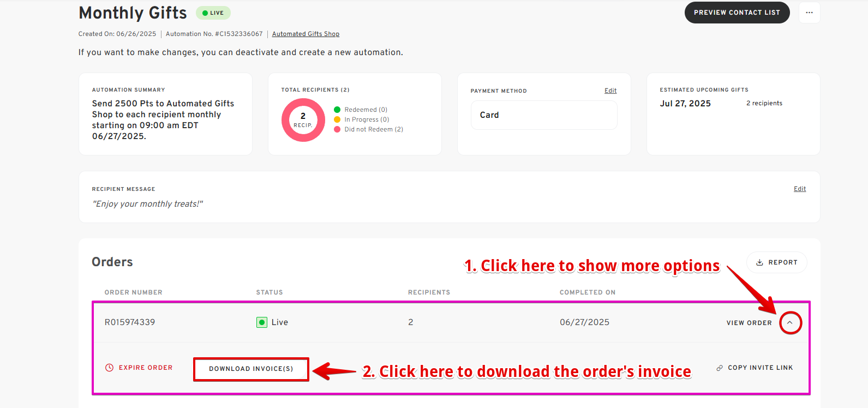This screenshot has height=408, width=868.
Task: Click the recipients donut chart
Action: 303,120
